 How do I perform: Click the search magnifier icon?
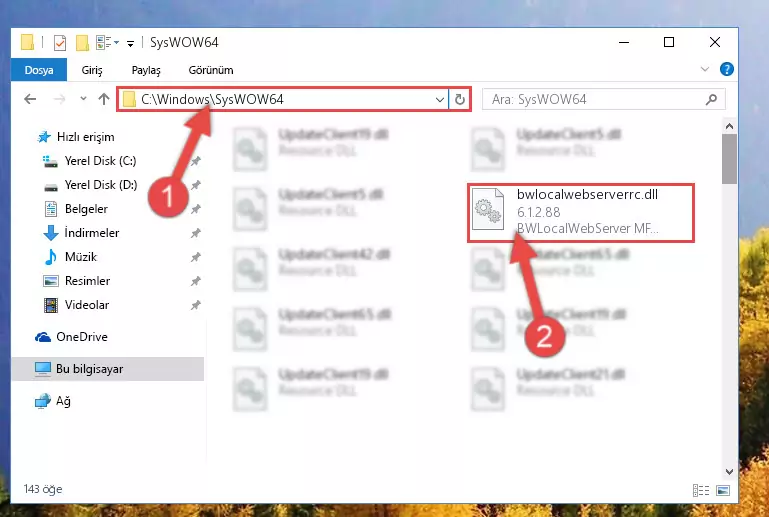click(x=711, y=100)
